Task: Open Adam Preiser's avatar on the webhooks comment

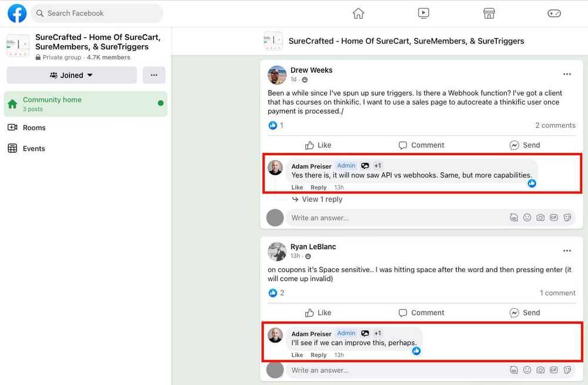Action: click(x=275, y=168)
